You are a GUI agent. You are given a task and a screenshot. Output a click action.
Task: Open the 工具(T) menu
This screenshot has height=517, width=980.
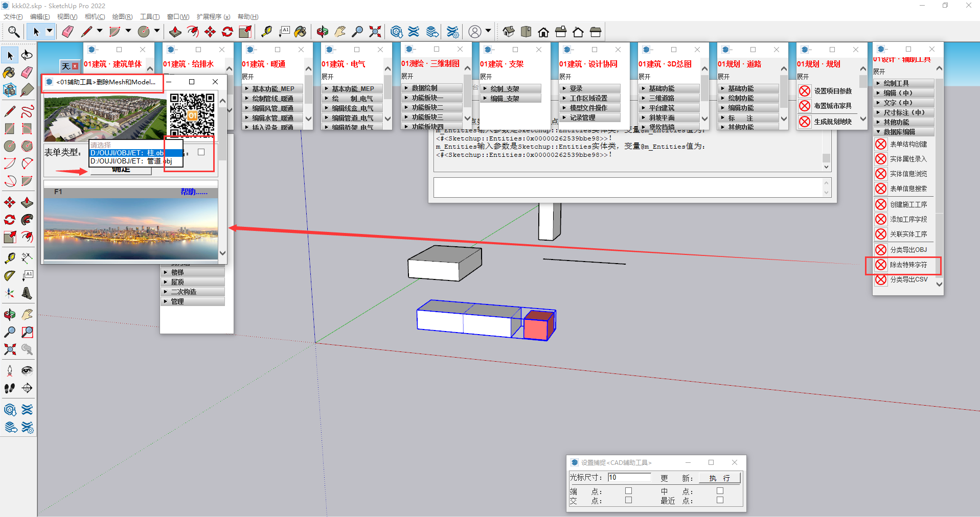[x=150, y=17]
